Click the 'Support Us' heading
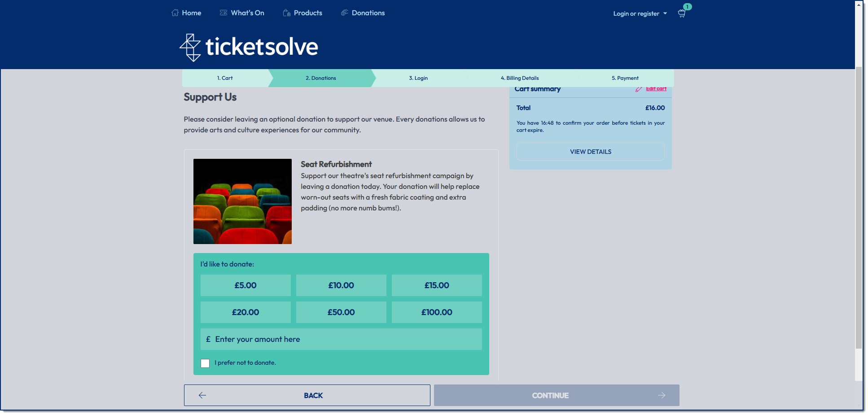The height and width of the screenshot is (415, 868). (x=210, y=97)
